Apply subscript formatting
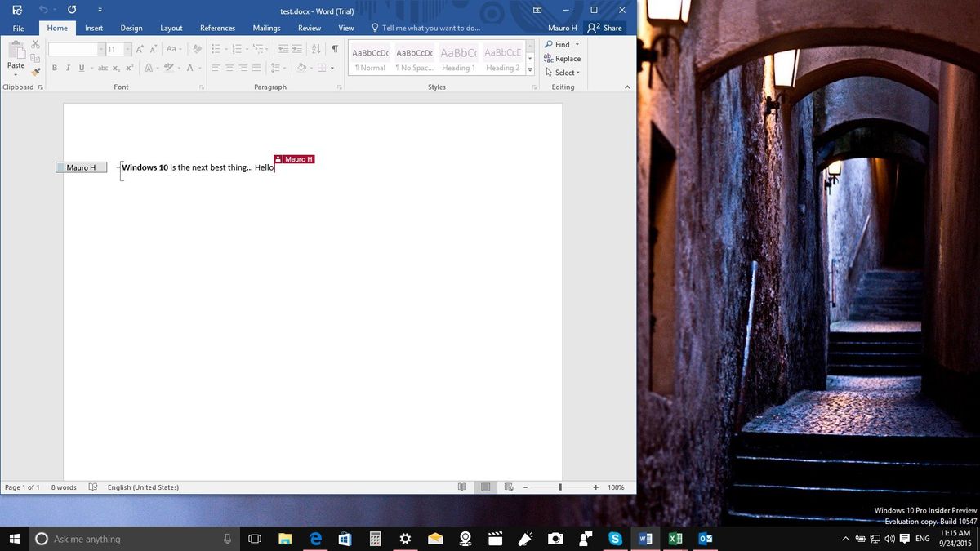The image size is (980, 551). [115, 68]
